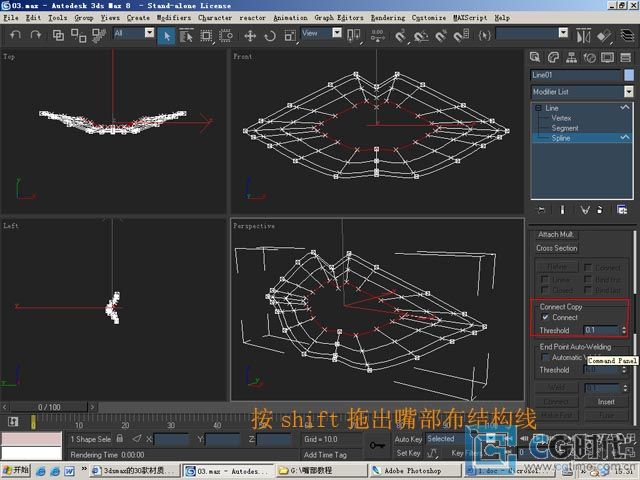Click the Set Key button
This screenshot has width=640, height=480.
(408, 453)
